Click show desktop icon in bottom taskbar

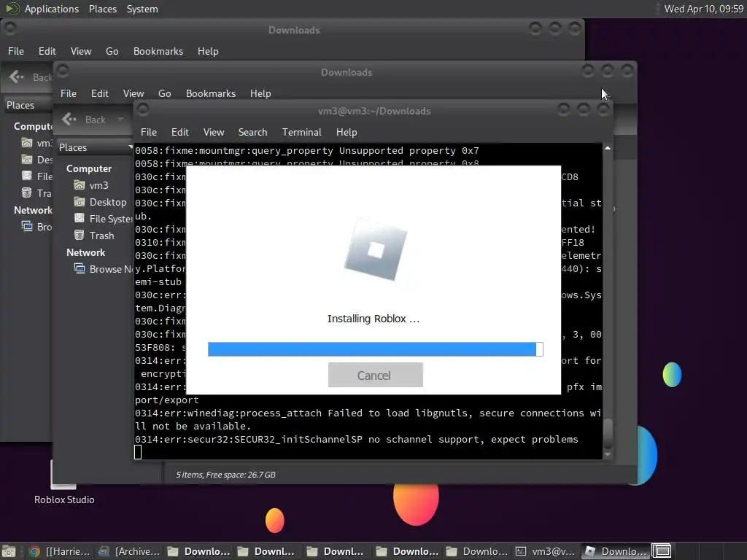click(9, 551)
